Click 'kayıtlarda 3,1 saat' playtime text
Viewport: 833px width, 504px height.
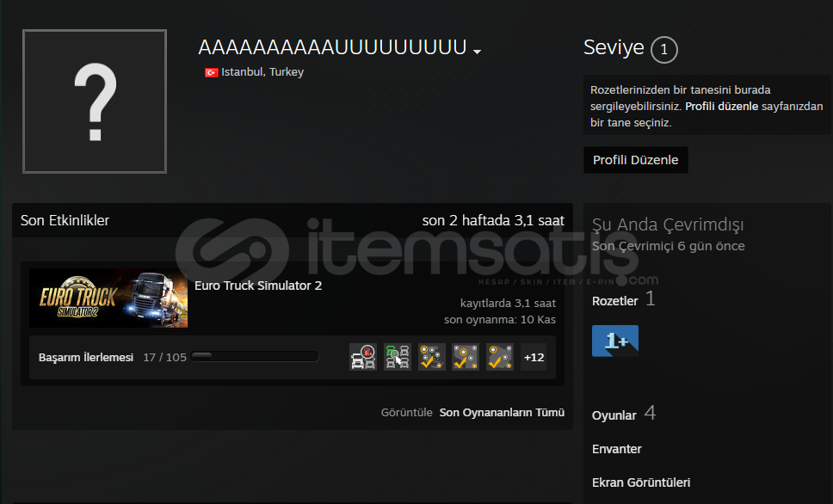click(508, 304)
